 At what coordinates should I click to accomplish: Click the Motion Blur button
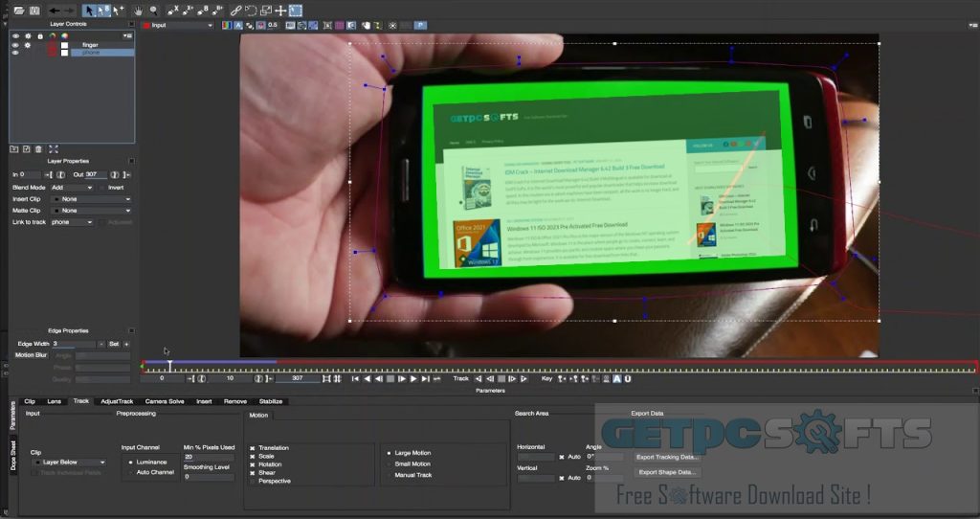pyautogui.click(x=32, y=355)
